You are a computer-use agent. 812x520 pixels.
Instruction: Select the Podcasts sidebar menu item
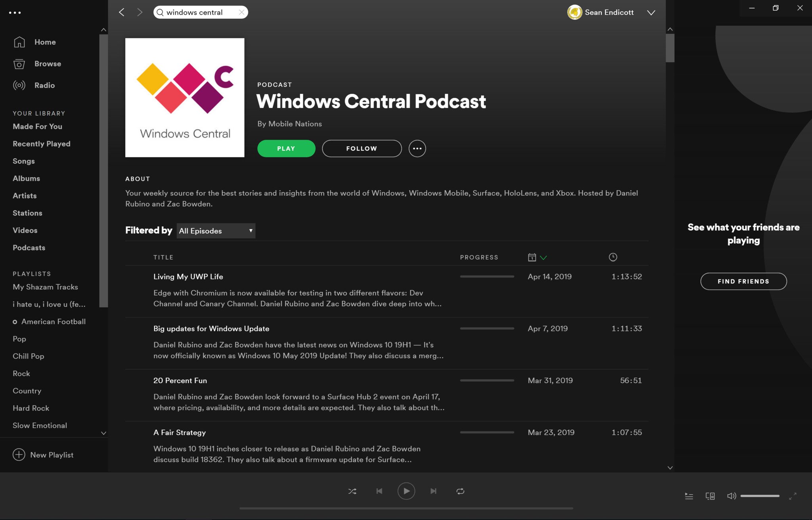tap(29, 247)
